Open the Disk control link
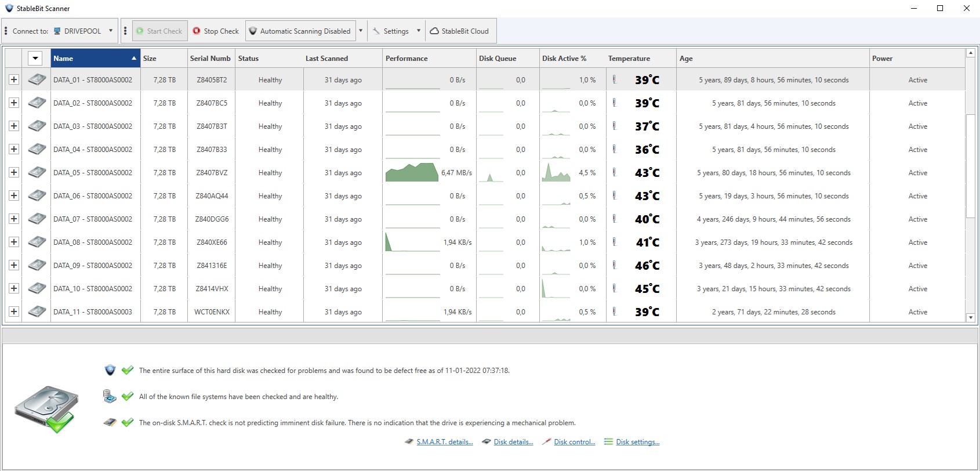The height and width of the screenshot is (471, 980). tap(575, 442)
